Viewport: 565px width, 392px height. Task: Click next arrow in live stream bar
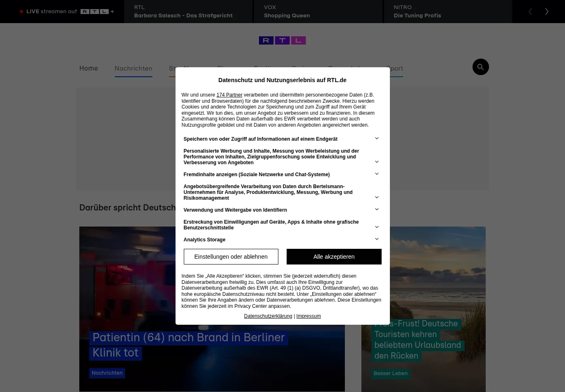pos(546,12)
